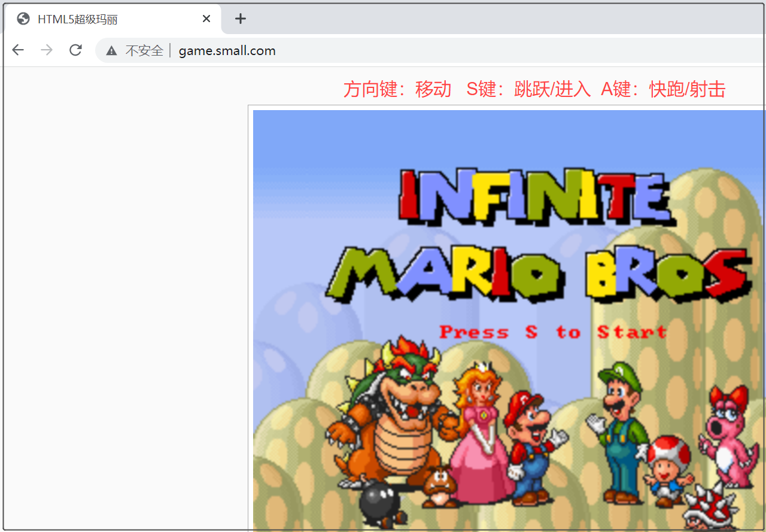Click Luigi character in green cap

pyautogui.click(x=619, y=432)
